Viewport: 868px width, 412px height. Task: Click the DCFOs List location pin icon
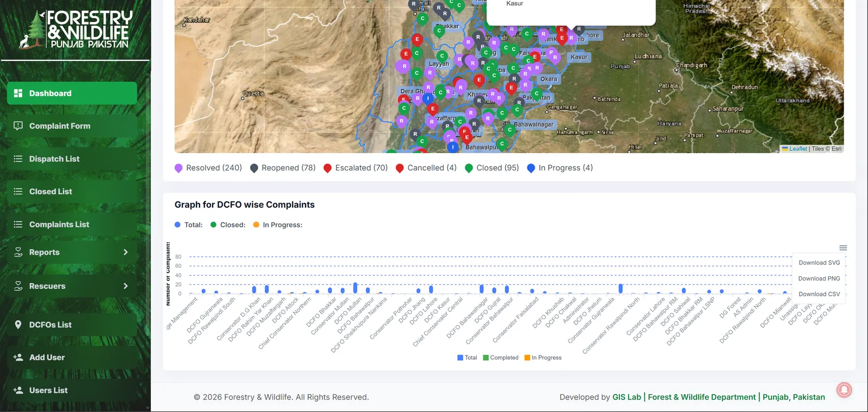18,325
